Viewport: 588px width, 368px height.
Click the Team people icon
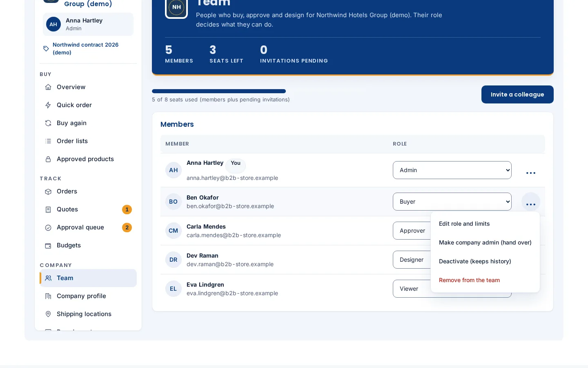pos(48,278)
